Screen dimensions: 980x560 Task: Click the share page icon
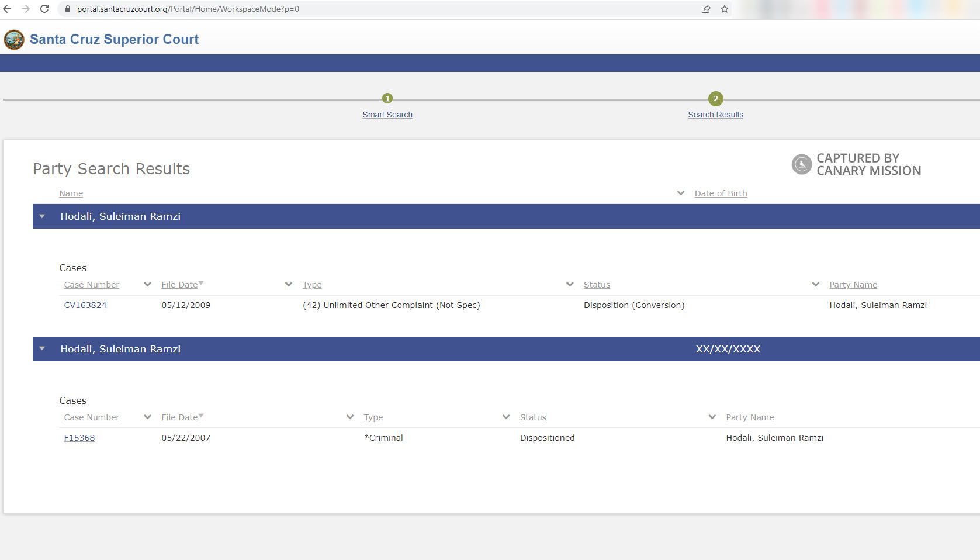[x=706, y=9]
